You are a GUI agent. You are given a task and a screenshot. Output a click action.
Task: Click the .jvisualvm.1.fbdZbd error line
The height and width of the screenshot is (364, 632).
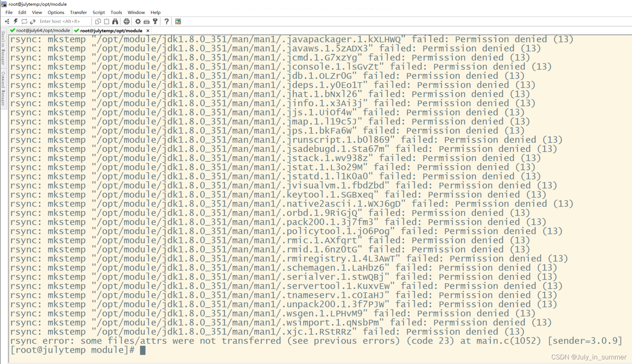click(x=284, y=186)
